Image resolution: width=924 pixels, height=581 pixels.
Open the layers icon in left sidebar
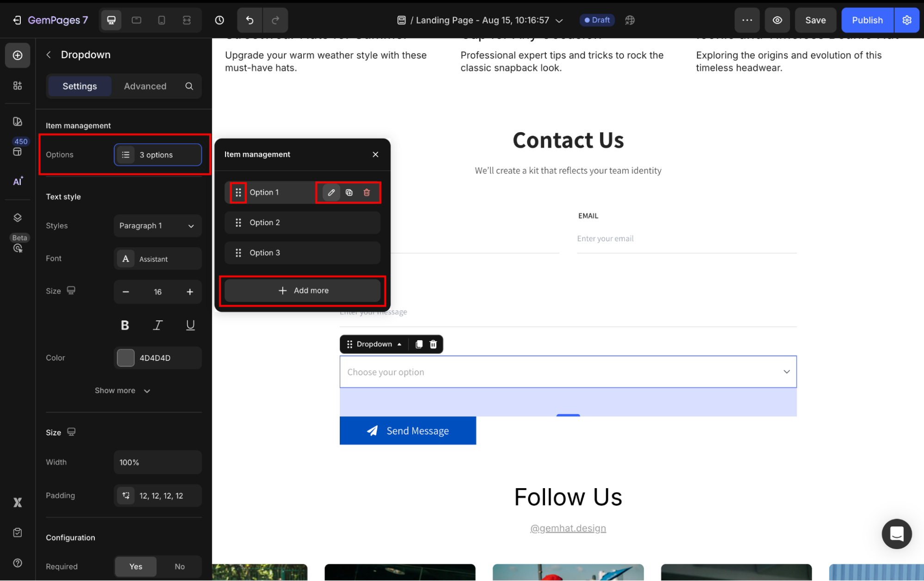coord(18,217)
